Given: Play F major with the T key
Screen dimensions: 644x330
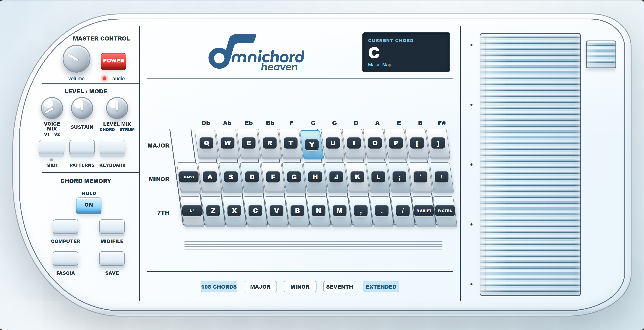Looking at the screenshot, I should tap(291, 143).
